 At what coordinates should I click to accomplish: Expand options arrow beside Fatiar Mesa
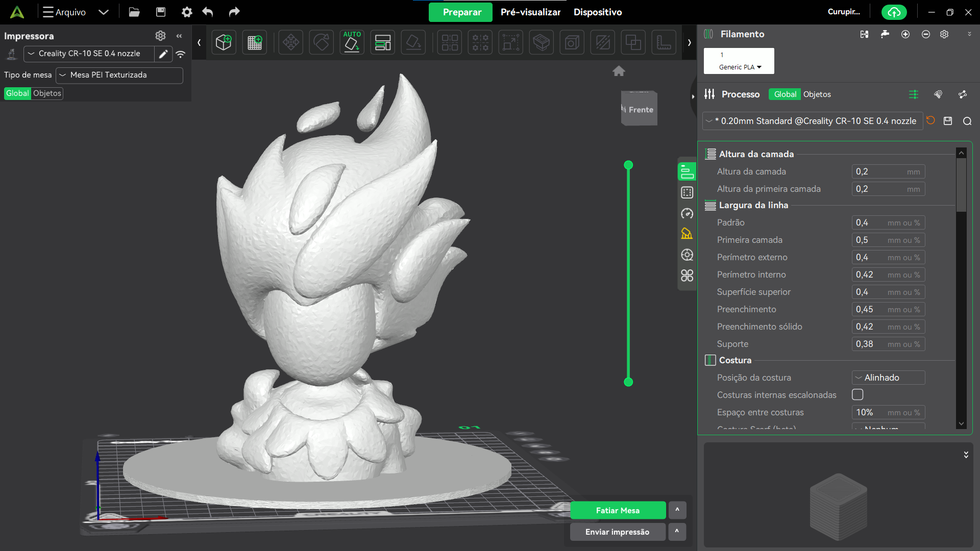(x=677, y=510)
